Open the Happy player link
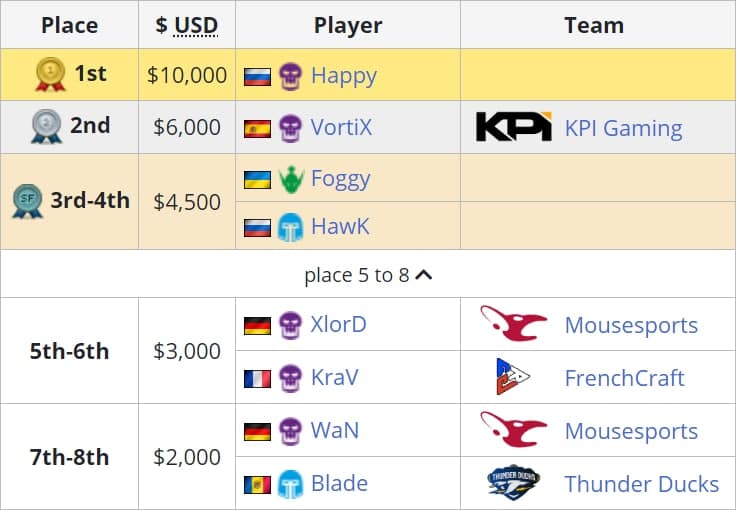The height and width of the screenshot is (510, 736). pos(344,76)
